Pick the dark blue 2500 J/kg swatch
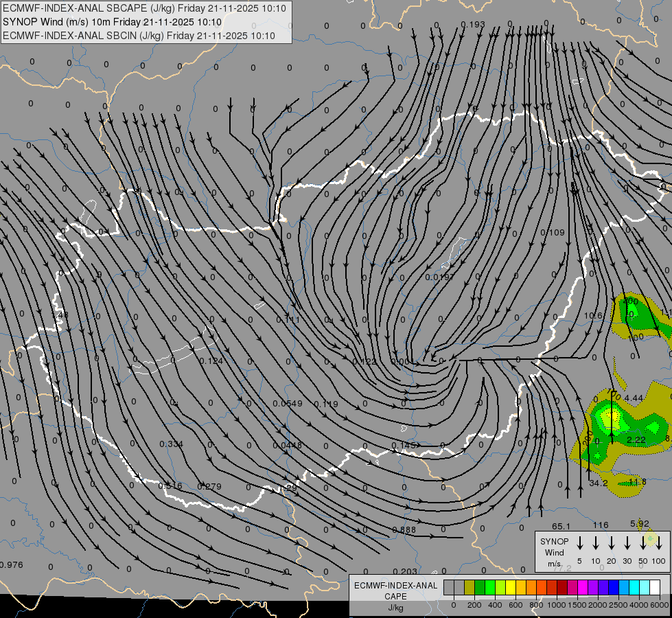The width and height of the screenshot is (672, 618). 614,588
